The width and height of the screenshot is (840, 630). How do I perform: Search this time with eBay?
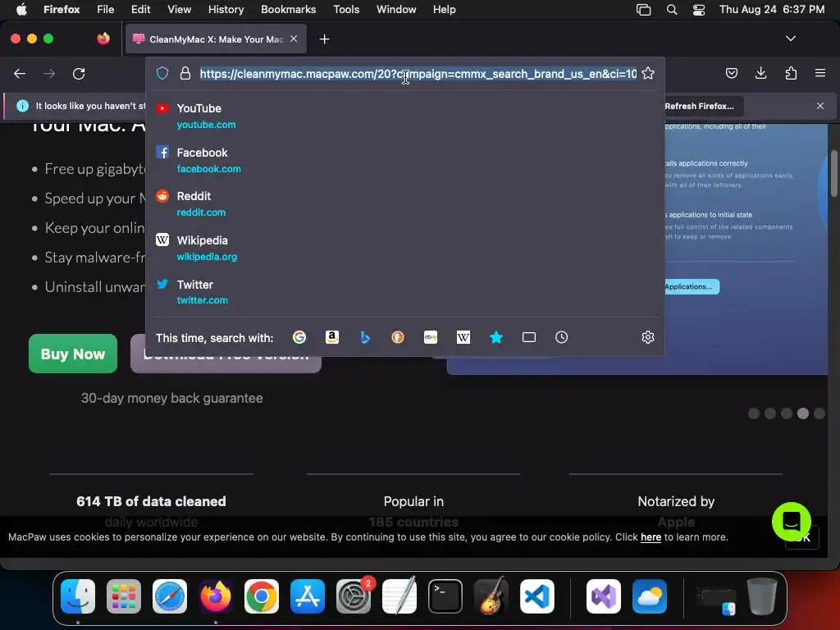[430, 337]
